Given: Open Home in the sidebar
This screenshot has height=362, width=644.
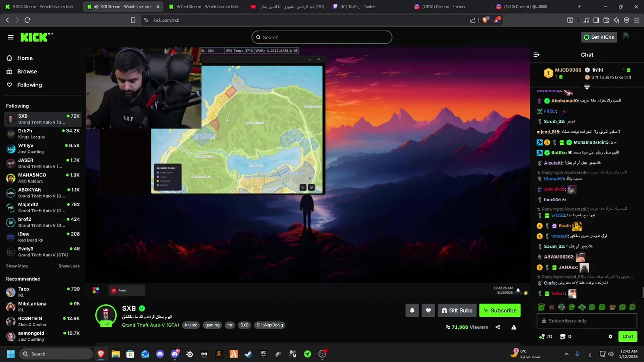Looking at the screenshot, I should (x=25, y=58).
